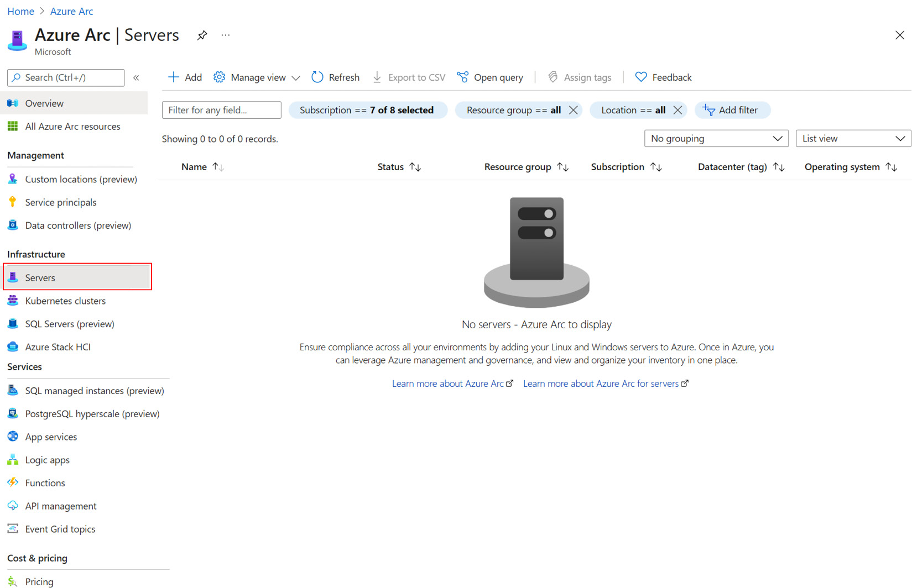Sort by Name column

point(202,167)
